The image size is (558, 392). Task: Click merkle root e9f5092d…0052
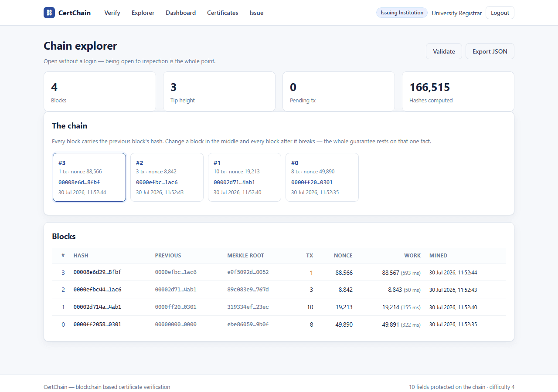tap(248, 272)
